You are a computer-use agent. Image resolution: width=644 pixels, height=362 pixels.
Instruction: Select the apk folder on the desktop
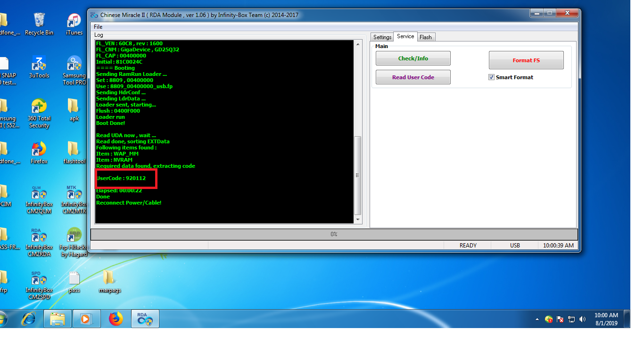74,110
